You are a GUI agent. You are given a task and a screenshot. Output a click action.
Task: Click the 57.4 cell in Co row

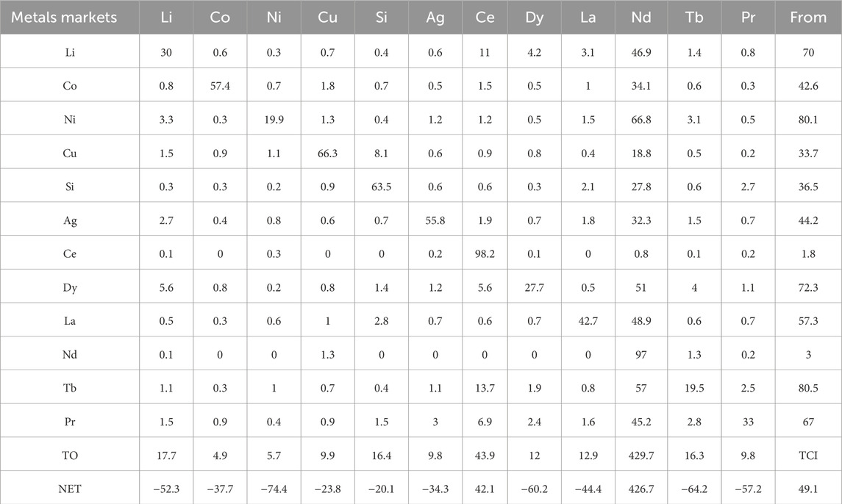[x=220, y=86]
